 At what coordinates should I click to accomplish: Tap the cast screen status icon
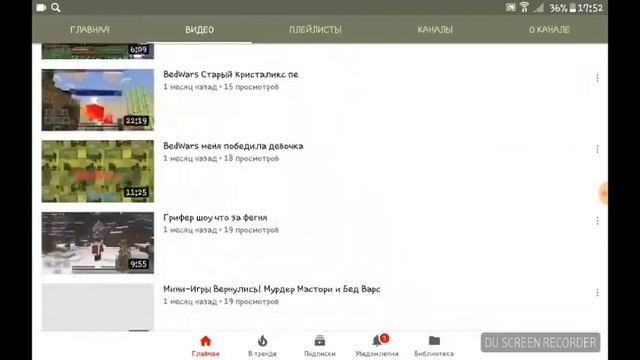tap(510, 7)
